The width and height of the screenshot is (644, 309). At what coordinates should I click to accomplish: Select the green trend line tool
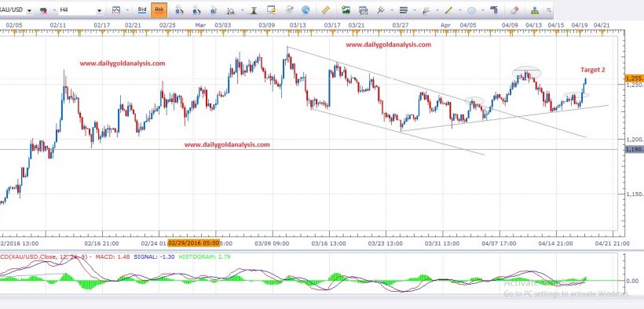coord(448,10)
